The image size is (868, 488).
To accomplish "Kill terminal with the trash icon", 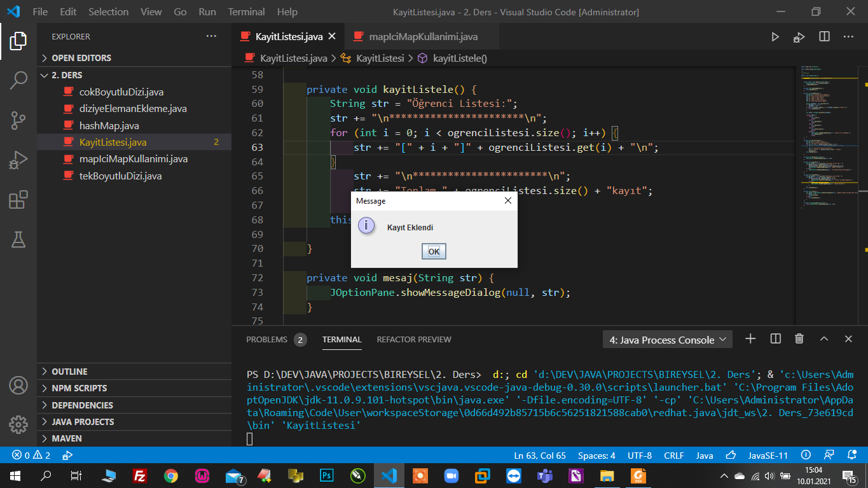I will 799,339.
